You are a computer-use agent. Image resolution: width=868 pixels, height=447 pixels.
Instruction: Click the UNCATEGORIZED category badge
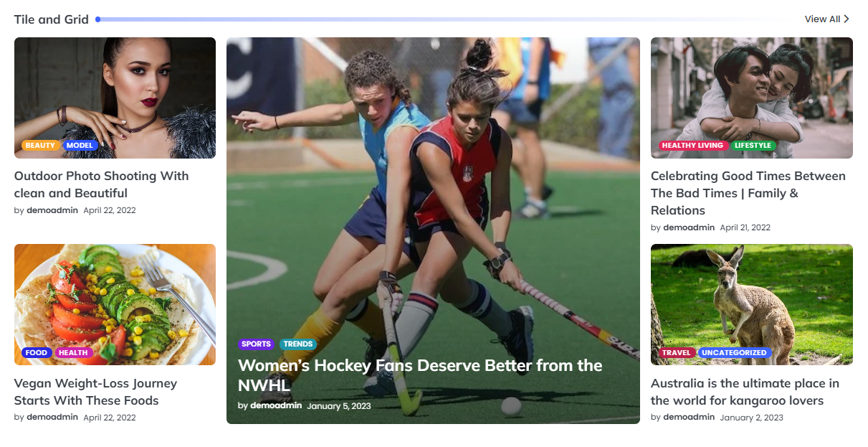735,353
